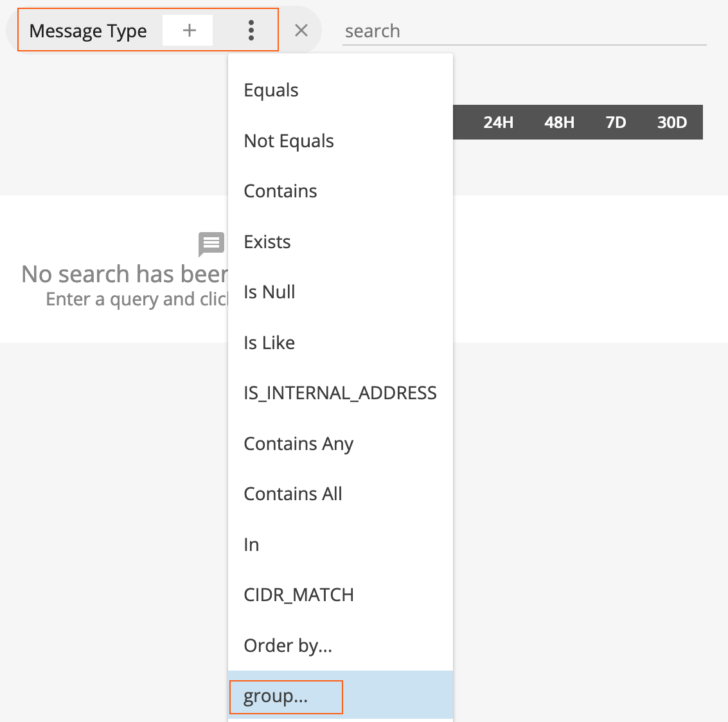Select Contains Any operator
The height and width of the screenshot is (722, 728).
[x=299, y=444]
